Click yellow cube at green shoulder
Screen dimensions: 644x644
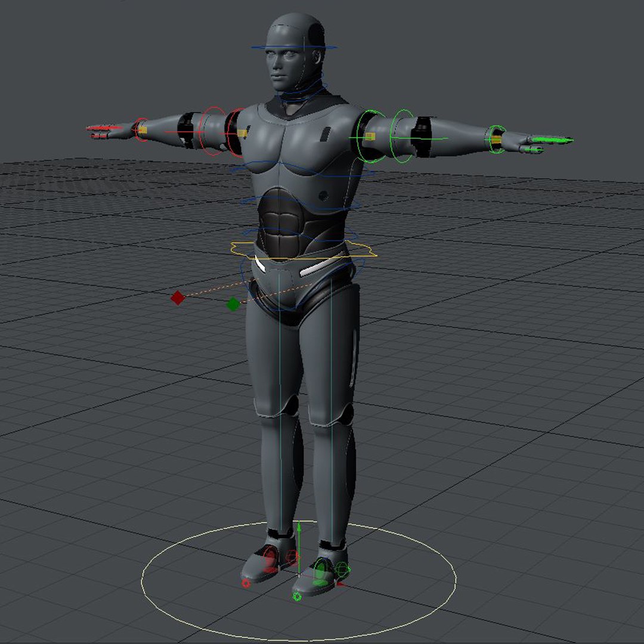coord(370,137)
